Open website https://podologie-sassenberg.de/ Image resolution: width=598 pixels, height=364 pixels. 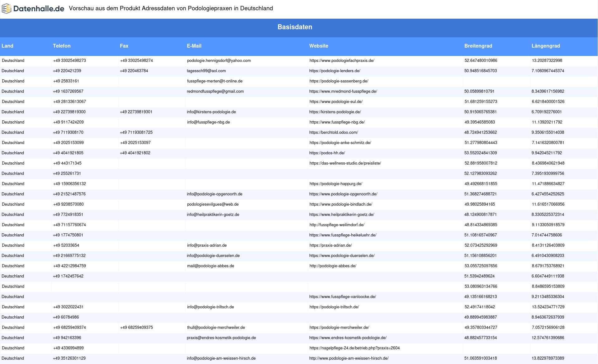pyautogui.click(x=339, y=81)
